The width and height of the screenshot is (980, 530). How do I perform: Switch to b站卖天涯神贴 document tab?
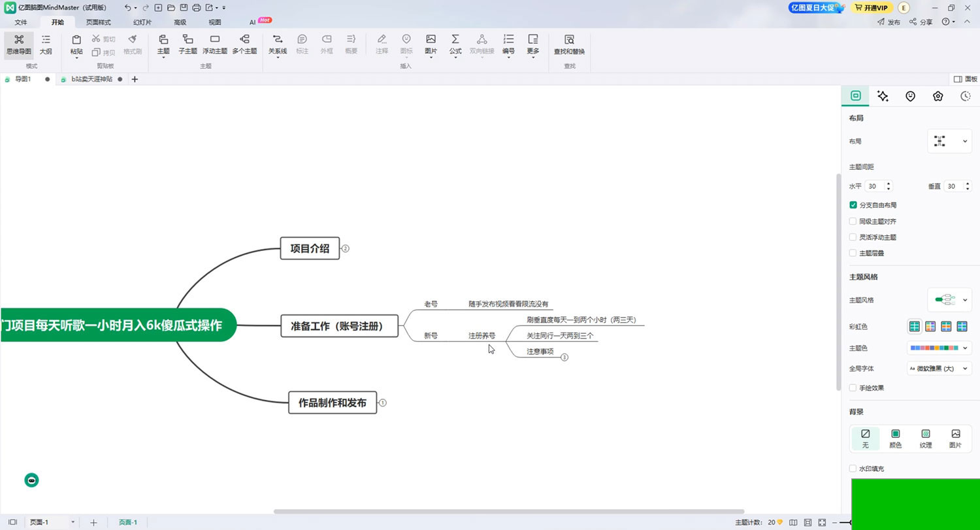point(91,79)
